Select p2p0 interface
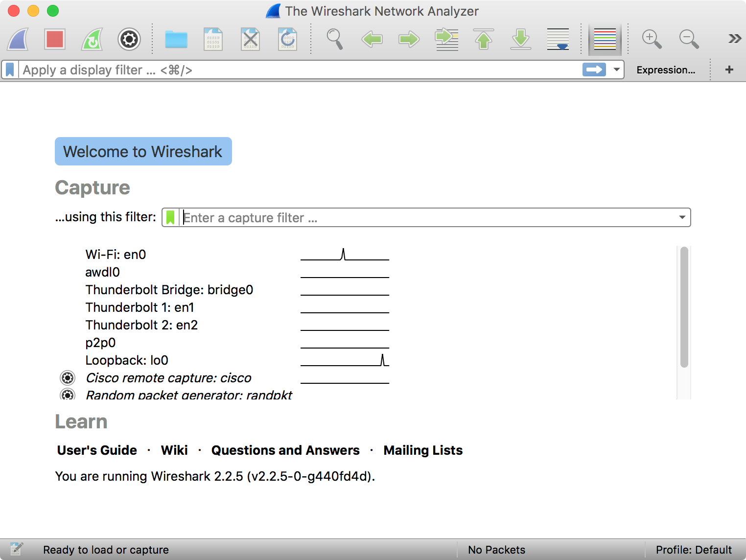The height and width of the screenshot is (560, 746). [x=100, y=343]
